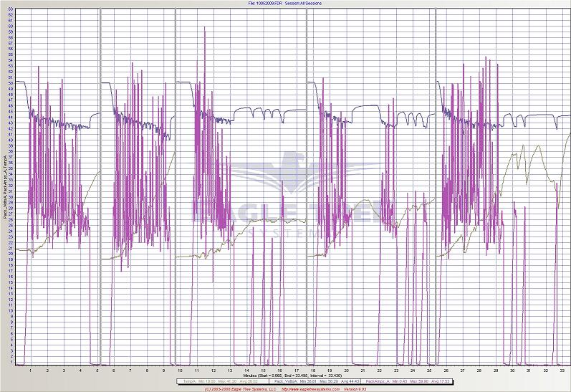Click the 63 label on vertical axis

click(12, 9)
